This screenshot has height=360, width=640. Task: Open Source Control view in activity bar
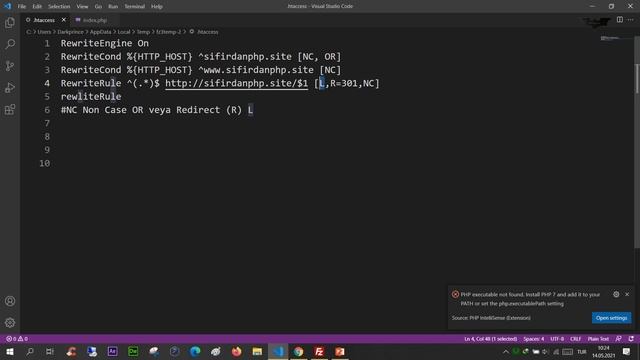10,66
